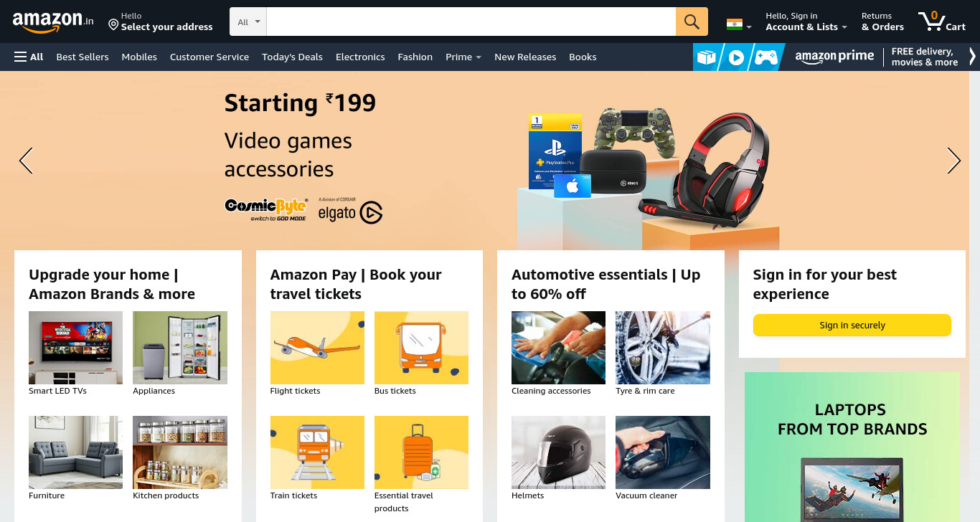Show previous banner with left arrow
Image resolution: width=980 pixels, height=522 pixels.
tap(26, 161)
